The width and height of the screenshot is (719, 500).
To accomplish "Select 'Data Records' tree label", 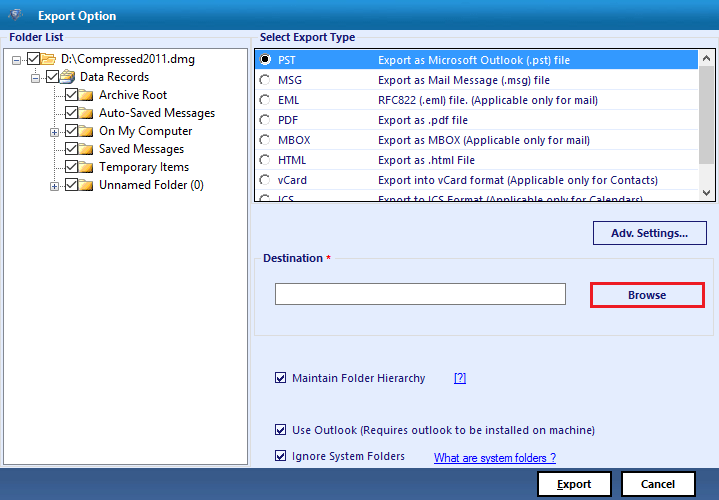I will [x=115, y=77].
